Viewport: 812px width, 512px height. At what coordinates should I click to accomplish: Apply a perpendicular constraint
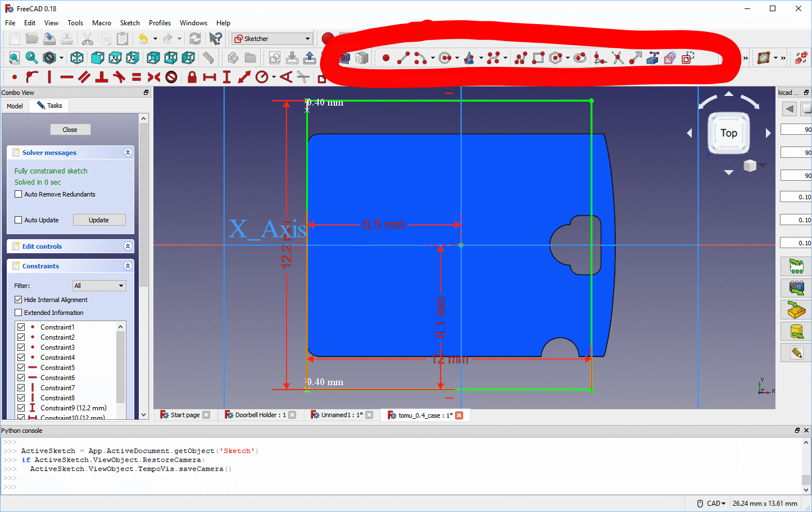coord(101,77)
